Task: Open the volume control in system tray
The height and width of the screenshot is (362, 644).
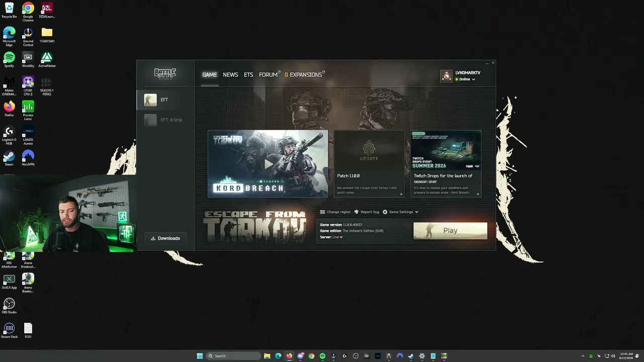Action: (613, 356)
